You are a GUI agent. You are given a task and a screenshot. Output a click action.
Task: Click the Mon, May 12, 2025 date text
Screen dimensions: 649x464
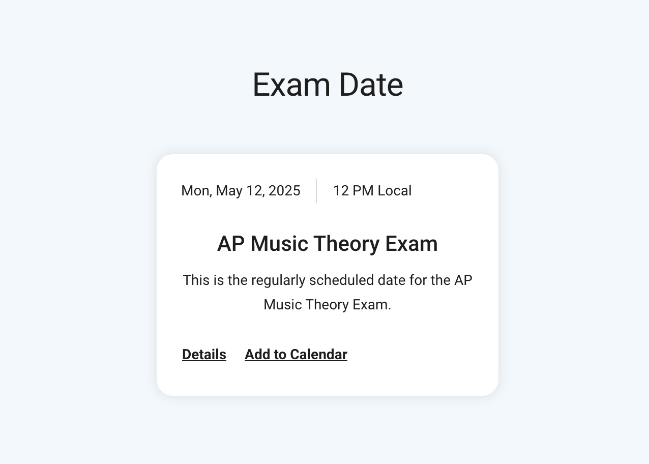click(241, 190)
